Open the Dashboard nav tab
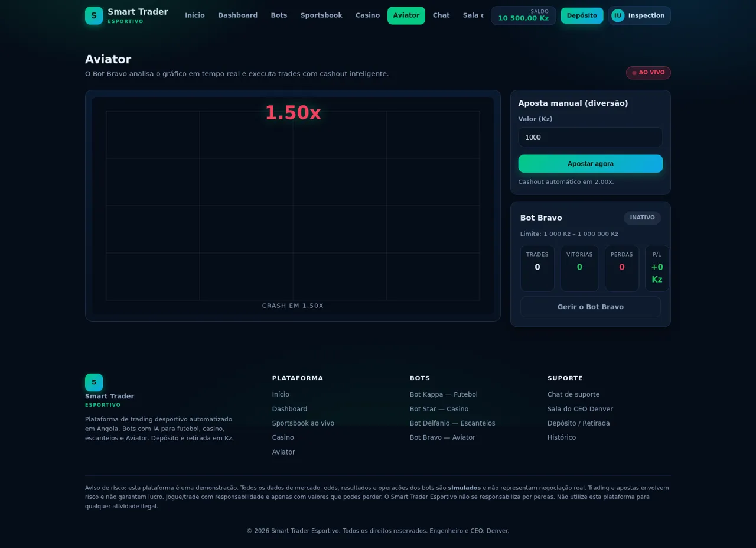This screenshot has width=756, height=548. click(238, 15)
